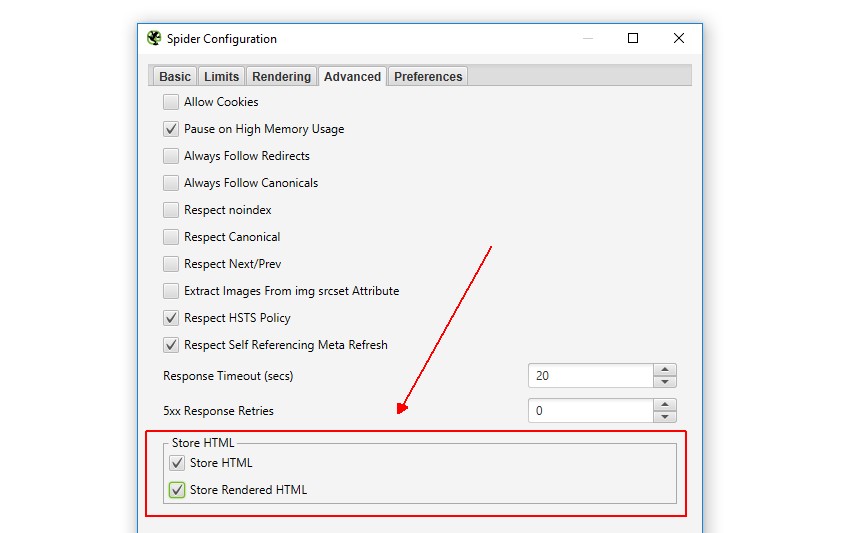The width and height of the screenshot is (850, 533).
Task: Increase Response Timeout with up arrow
Action: [x=665, y=370]
